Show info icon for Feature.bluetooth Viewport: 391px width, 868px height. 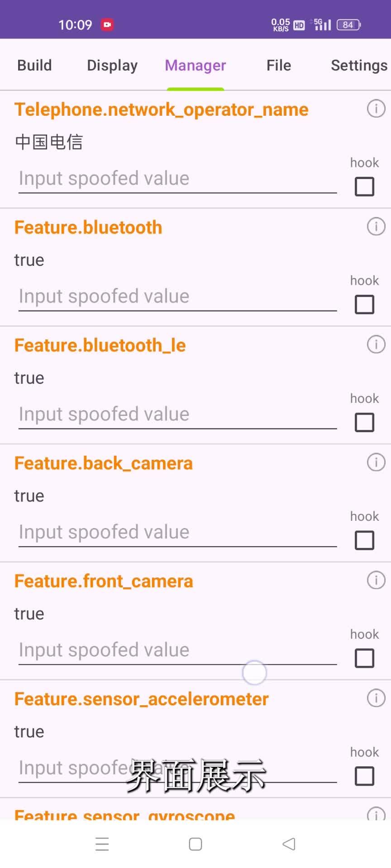pos(376,226)
